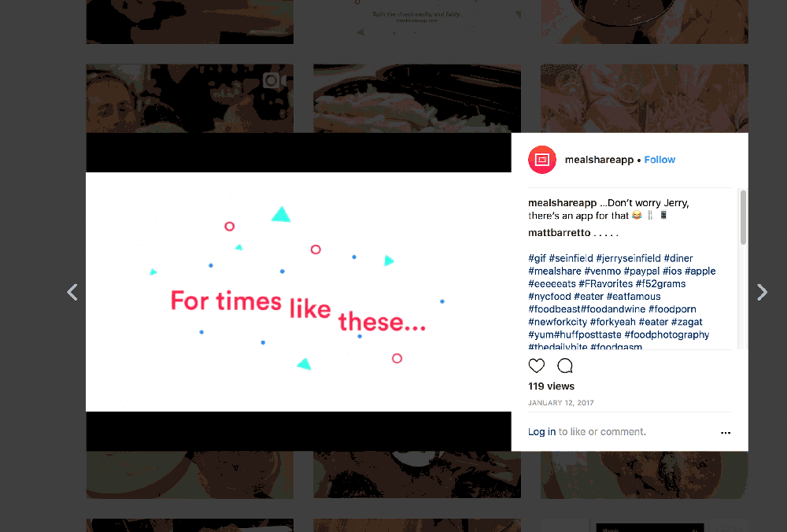The image size is (787, 532).
Task: Open the #zagat hashtag
Action: click(x=686, y=322)
